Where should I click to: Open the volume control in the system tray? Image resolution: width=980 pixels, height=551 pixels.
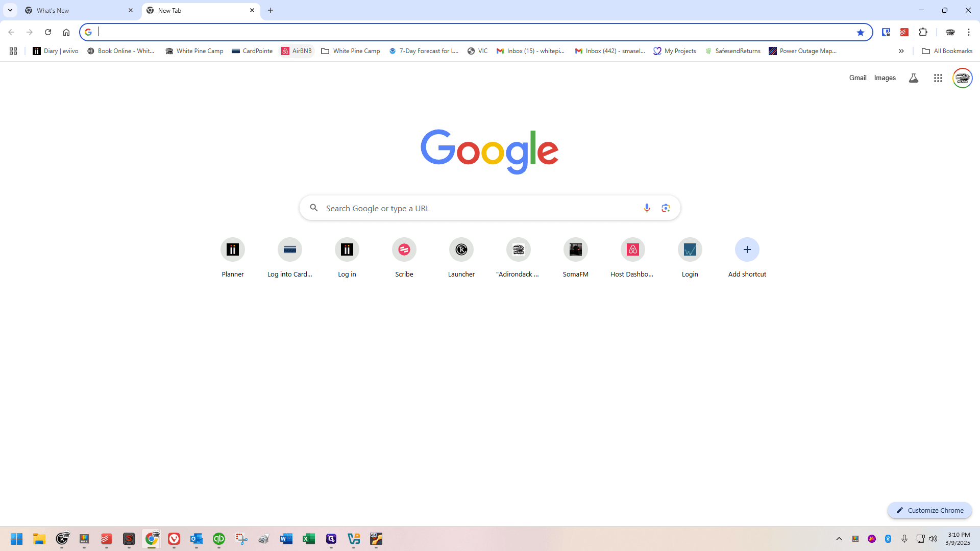click(933, 539)
